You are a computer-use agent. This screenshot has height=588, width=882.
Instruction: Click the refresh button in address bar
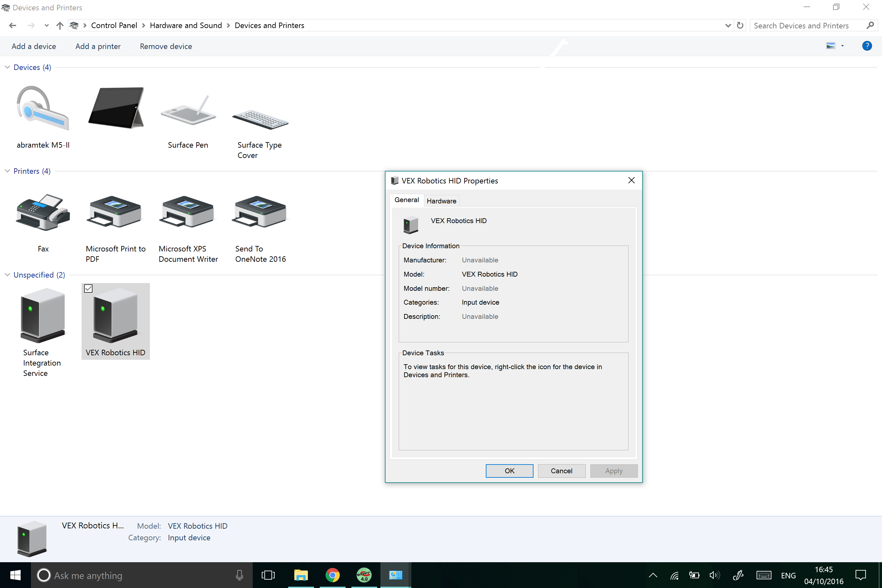point(740,25)
